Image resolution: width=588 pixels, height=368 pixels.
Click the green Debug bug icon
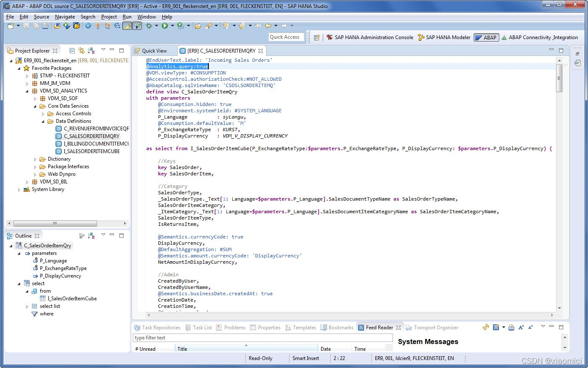(x=149, y=26)
